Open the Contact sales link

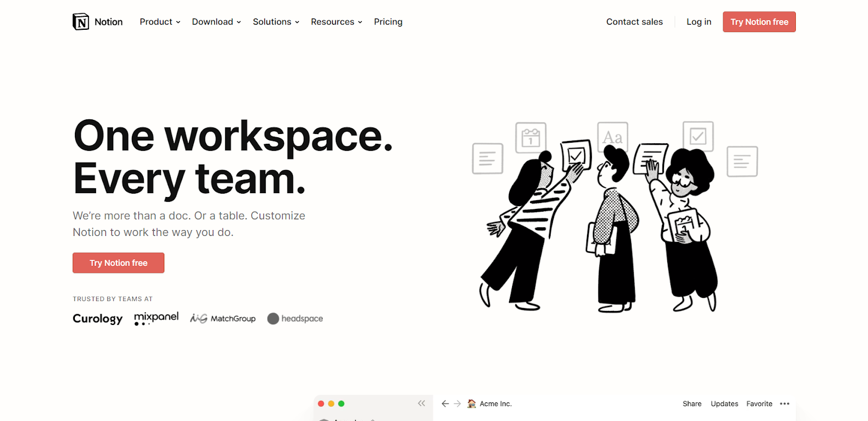[x=635, y=22]
